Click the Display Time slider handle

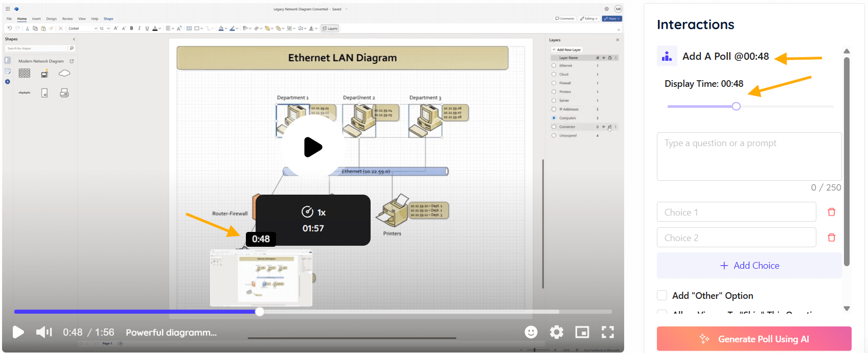[736, 106]
